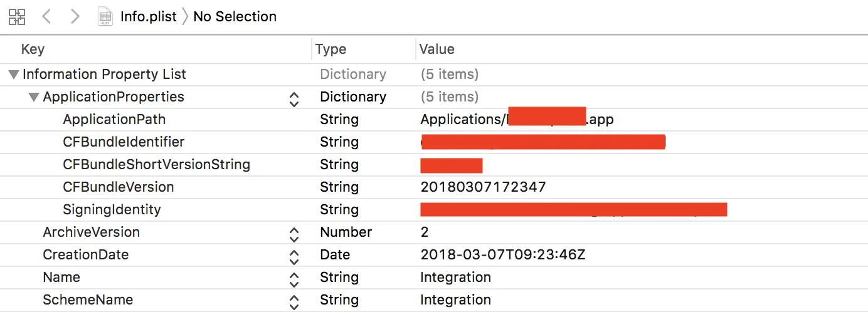This screenshot has height=312, width=868.
Task: Go forward with the right arrow
Action: point(75,17)
